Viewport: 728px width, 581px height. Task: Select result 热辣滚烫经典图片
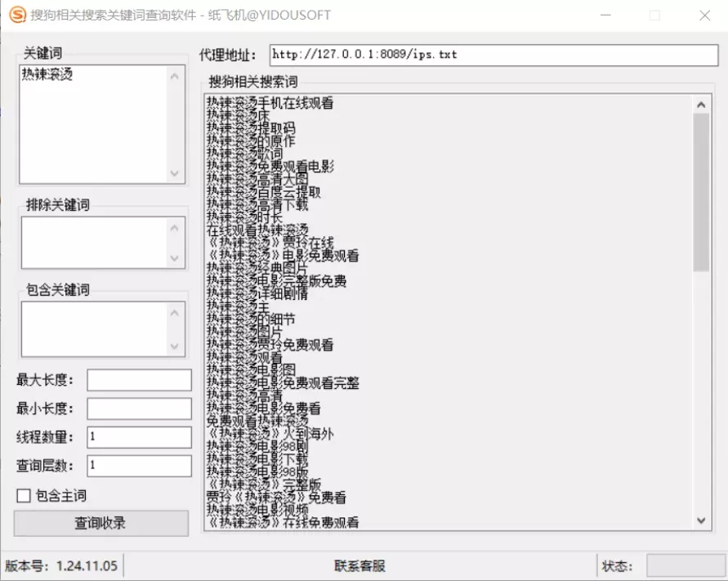click(x=257, y=268)
